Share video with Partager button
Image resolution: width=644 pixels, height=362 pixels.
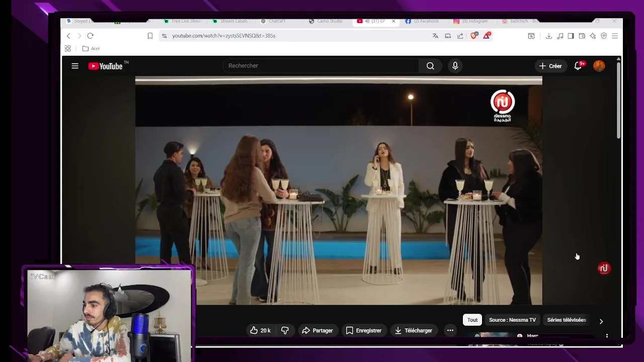(x=317, y=330)
